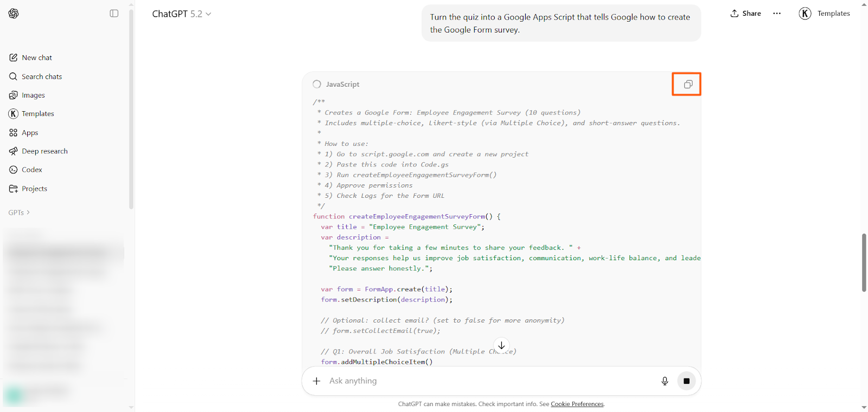Click the Deep research icon

coord(14,151)
